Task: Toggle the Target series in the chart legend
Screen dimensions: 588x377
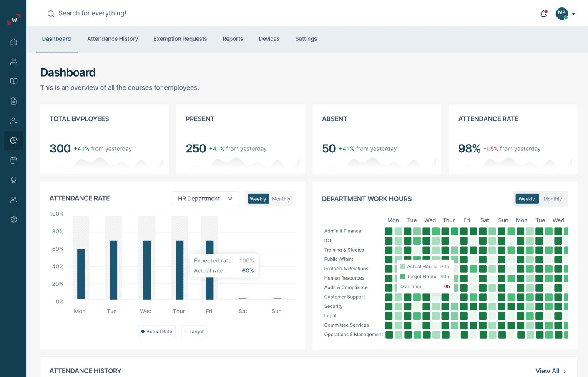Action: (194, 331)
